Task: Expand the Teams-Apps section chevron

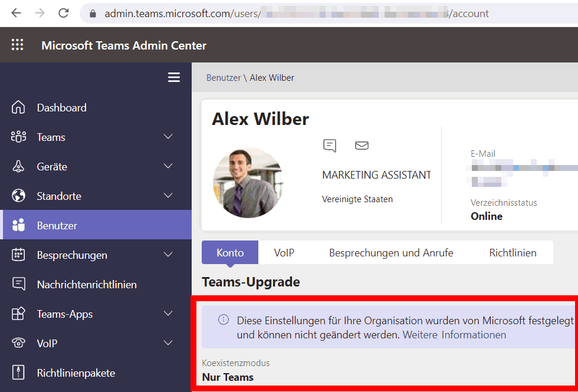Action: (x=168, y=314)
